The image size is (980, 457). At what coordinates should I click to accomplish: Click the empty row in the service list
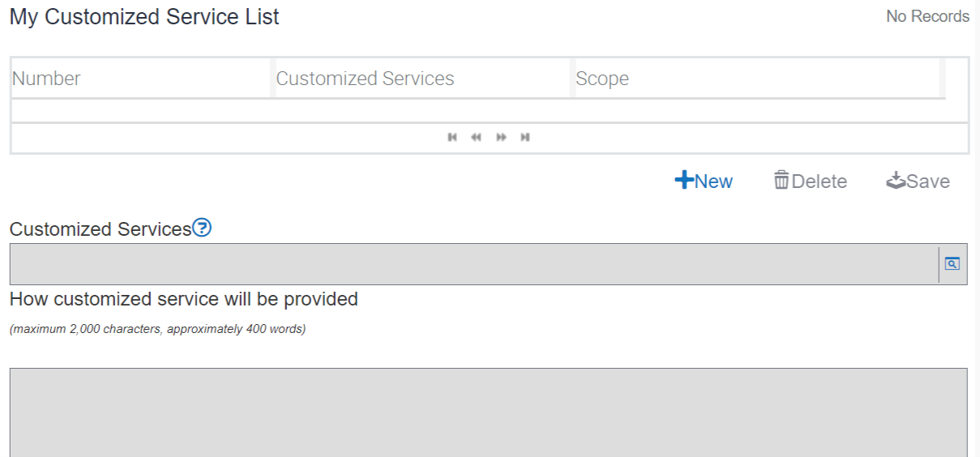click(x=478, y=111)
